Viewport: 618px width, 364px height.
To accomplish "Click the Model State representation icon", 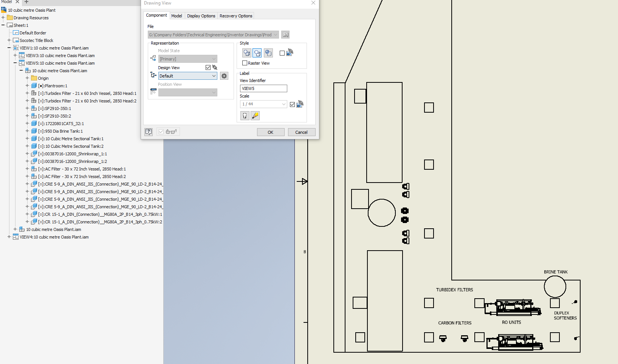I will point(153,58).
